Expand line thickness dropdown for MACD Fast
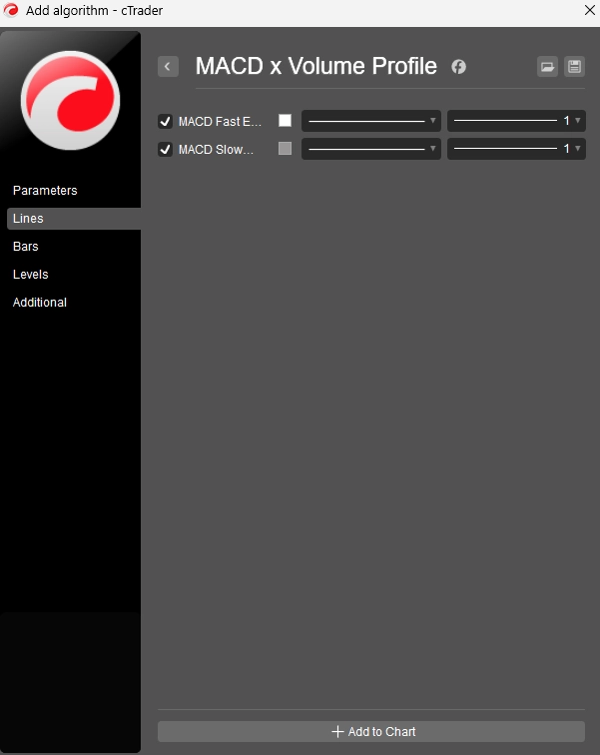Viewport: 600px width, 755px height. tap(516, 121)
